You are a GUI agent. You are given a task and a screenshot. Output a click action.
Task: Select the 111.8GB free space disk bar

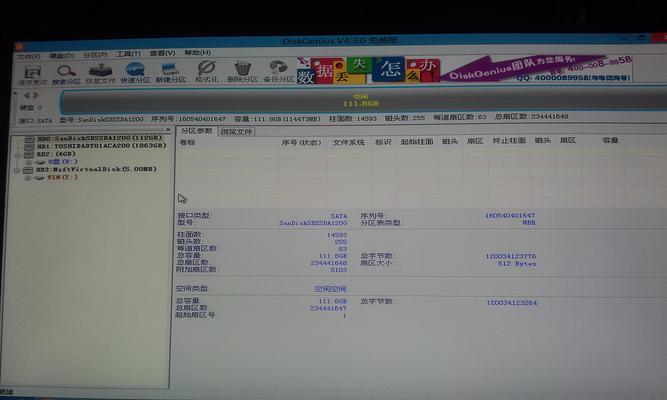(362, 100)
